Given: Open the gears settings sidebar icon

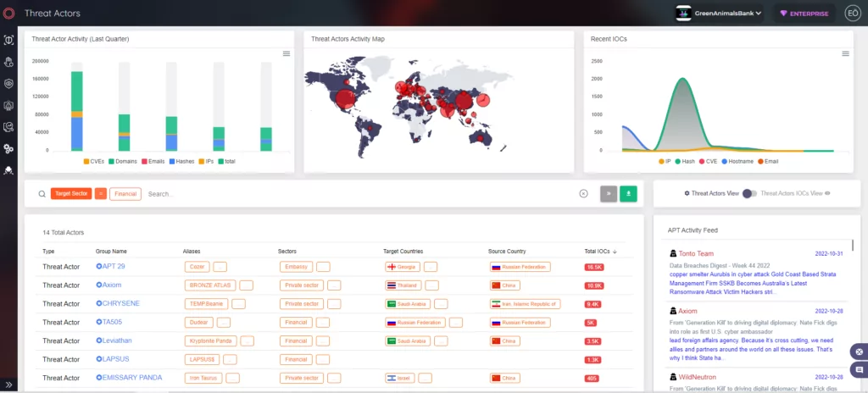Looking at the screenshot, I should tap(8, 148).
